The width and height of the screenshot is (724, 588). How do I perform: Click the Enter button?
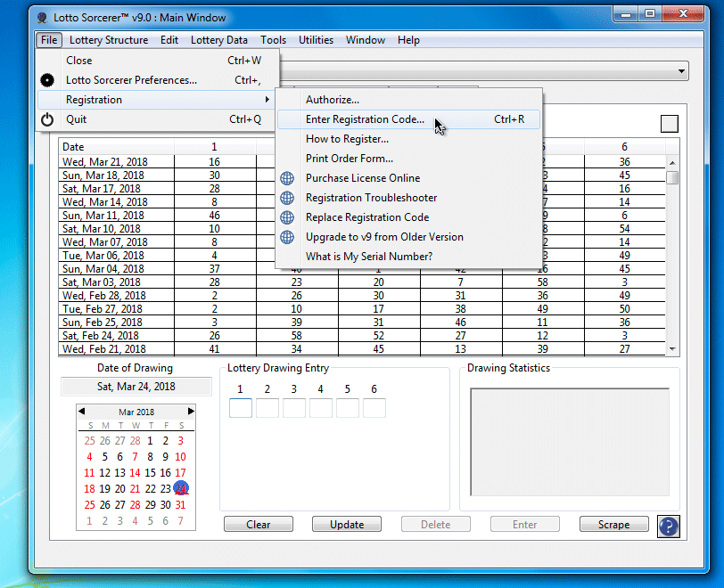pyautogui.click(x=524, y=525)
